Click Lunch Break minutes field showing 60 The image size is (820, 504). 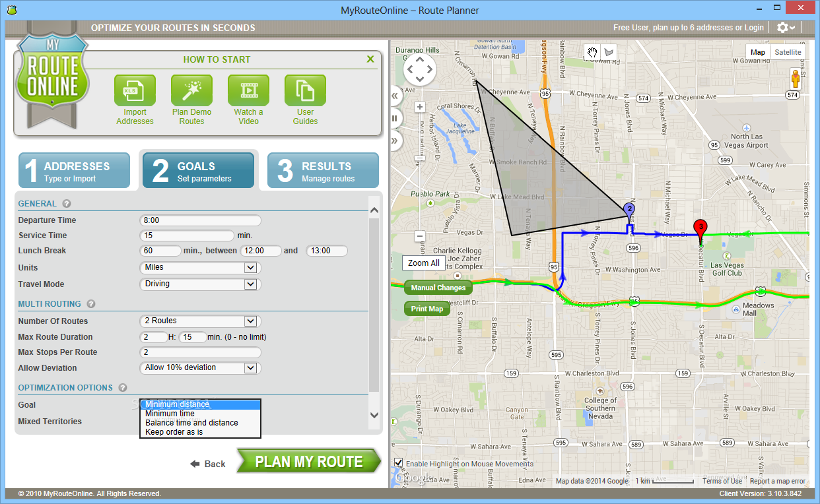[160, 251]
